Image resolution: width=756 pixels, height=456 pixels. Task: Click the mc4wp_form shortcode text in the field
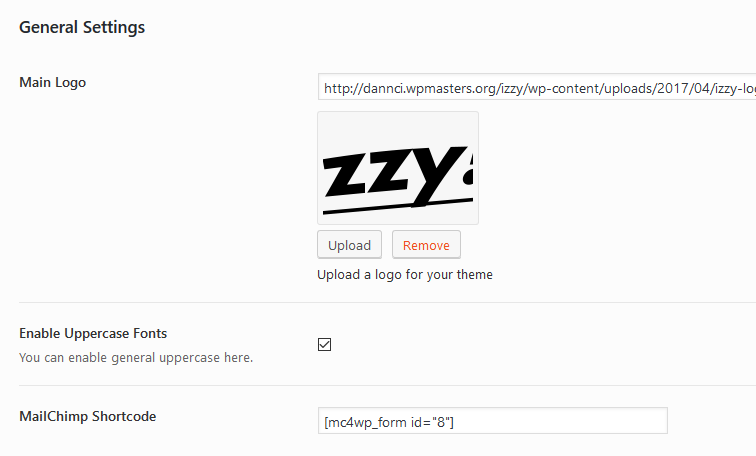389,423
